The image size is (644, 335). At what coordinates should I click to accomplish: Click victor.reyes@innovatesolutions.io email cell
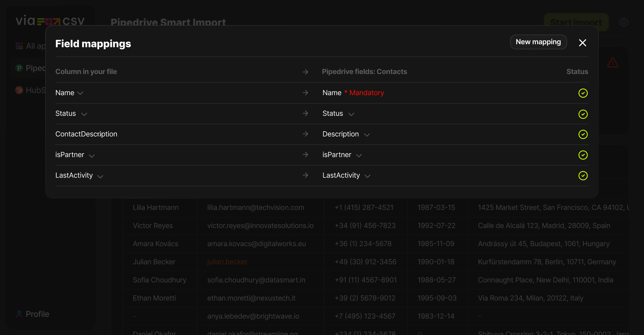pyautogui.click(x=260, y=225)
